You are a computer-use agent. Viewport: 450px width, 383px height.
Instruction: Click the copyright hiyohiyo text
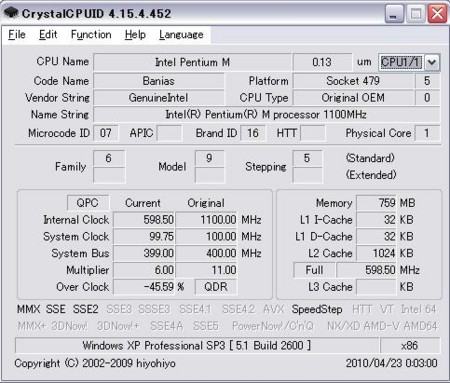[95, 363]
